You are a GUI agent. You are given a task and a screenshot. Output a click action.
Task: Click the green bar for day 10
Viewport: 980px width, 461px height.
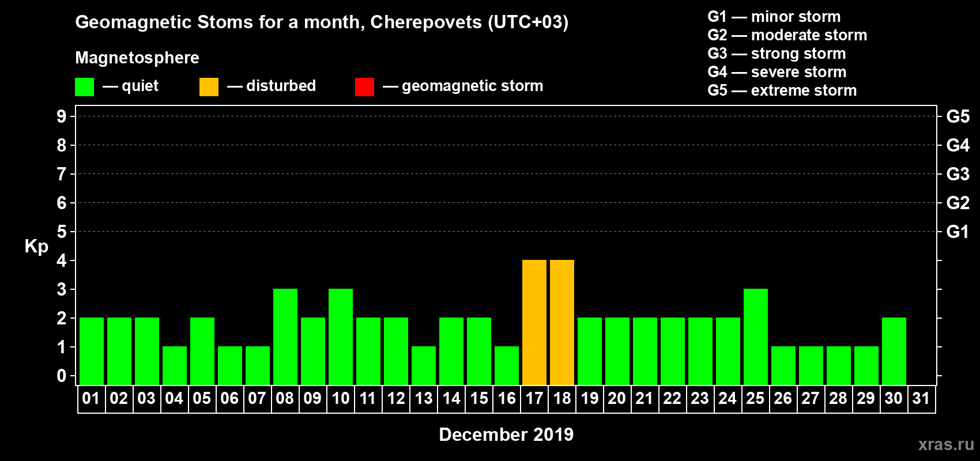[x=341, y=337]
